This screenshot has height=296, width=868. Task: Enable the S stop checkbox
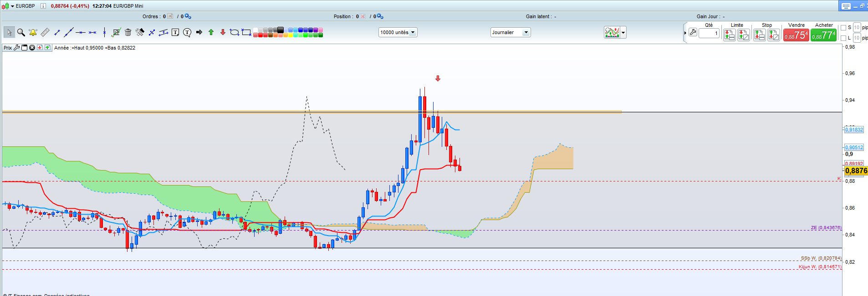843,28
